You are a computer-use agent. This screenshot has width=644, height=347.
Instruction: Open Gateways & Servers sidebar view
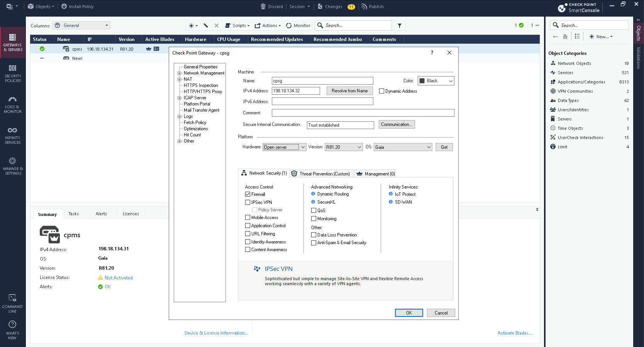pyautogui.click(x=13, y=42)
